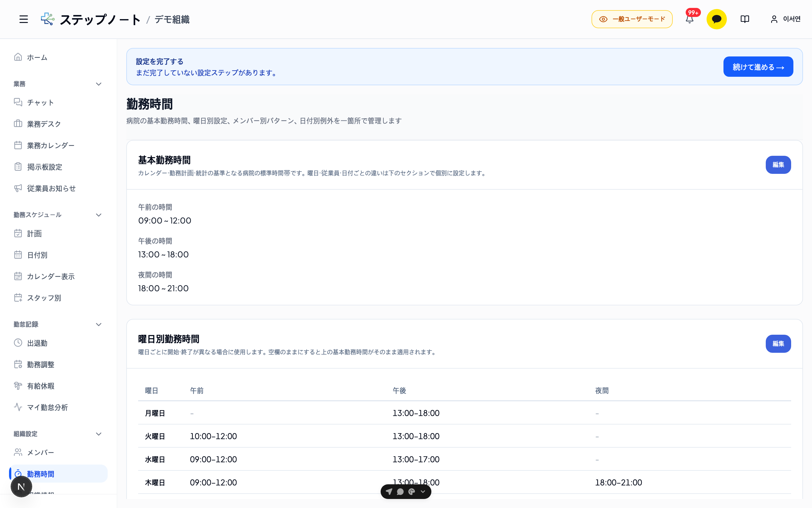Click the chat bubbles icon for チャット

18,102
